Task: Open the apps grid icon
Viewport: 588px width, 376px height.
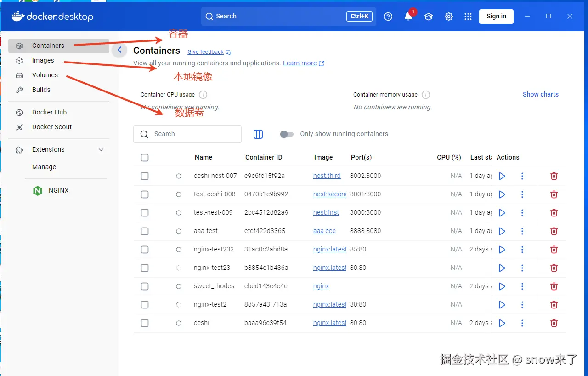Action: click(x=468, y=17)
